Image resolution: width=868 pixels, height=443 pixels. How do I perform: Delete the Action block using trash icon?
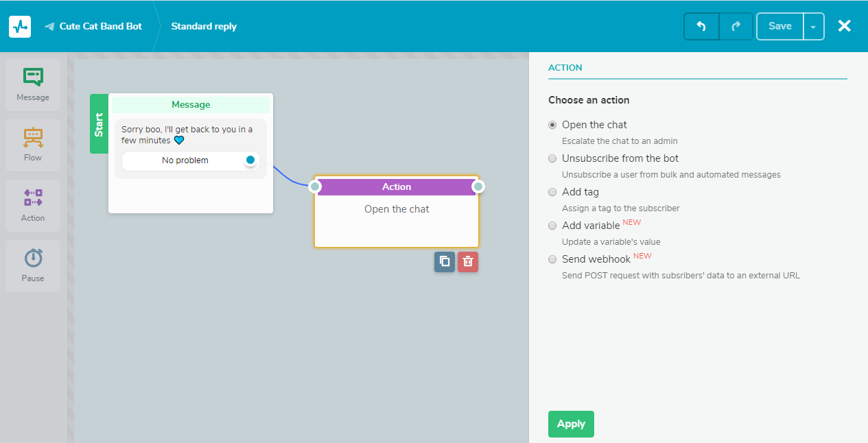pyautogui.click(x=468, y=261)
